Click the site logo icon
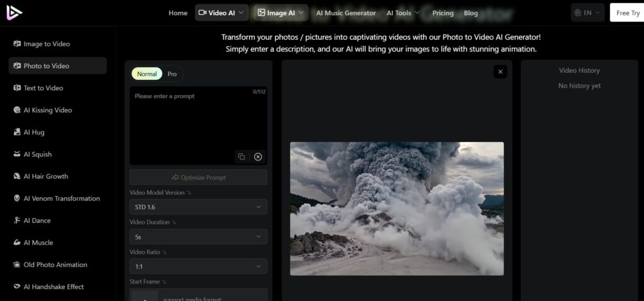Image resolution: width=644 pixels, height=301 pixels. (x=14, y=13)
